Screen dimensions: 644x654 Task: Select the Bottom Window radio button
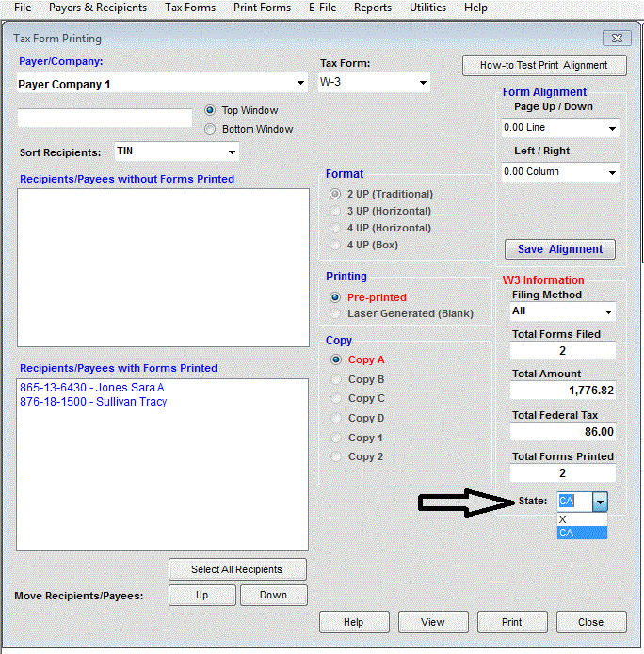[210, 129]
